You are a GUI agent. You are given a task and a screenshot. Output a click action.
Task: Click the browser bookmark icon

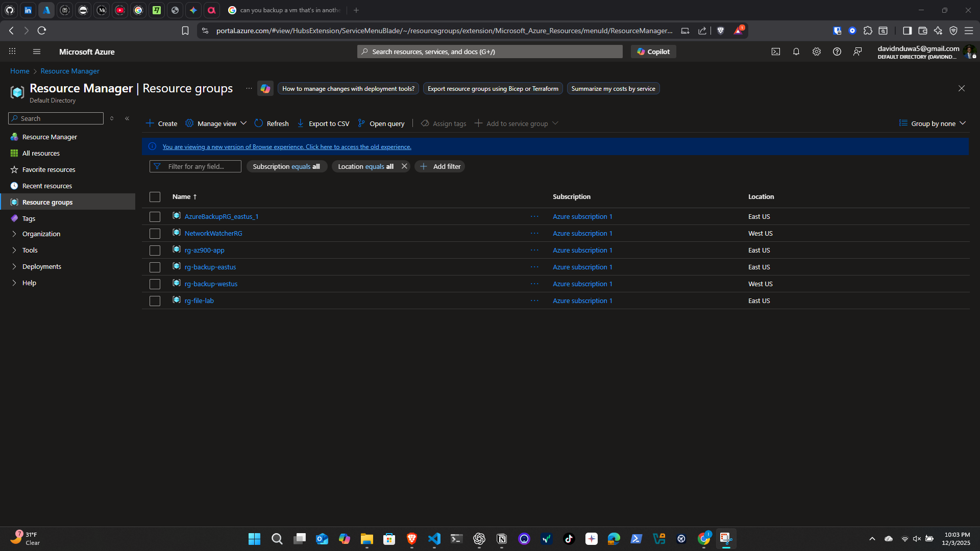185,31
